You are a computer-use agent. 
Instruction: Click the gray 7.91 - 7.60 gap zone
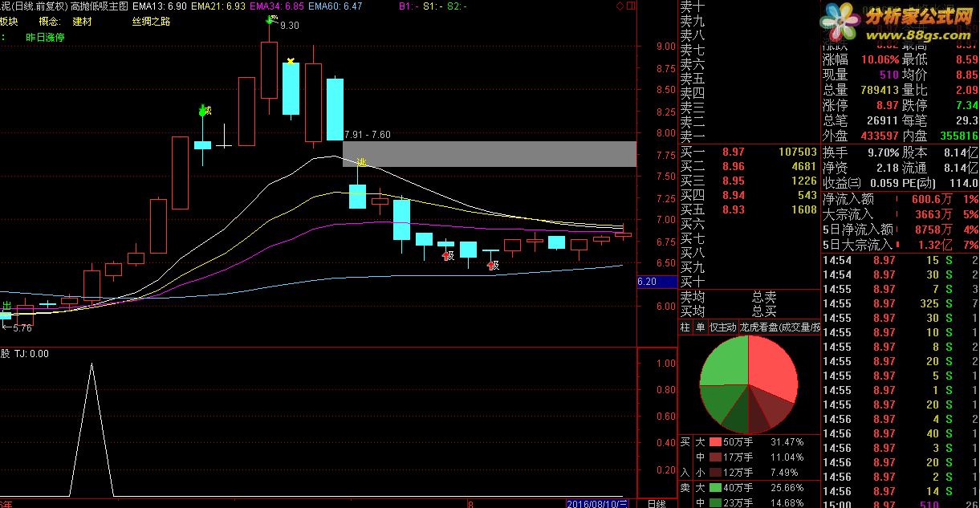(490, 154)
